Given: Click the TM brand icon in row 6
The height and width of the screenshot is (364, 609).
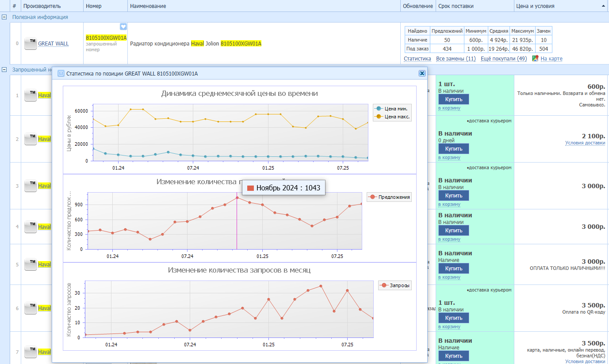Looking at the screenshot, I should pyautogui.click(x=30, y=308).
